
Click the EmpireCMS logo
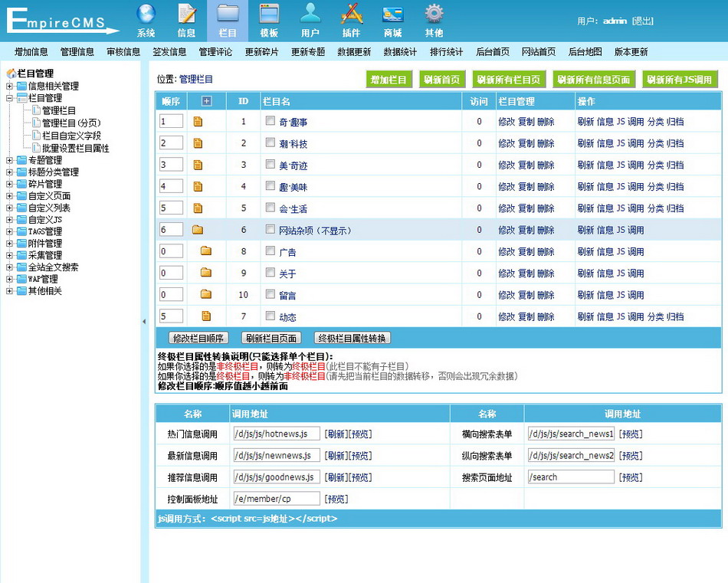pos(62,21)
